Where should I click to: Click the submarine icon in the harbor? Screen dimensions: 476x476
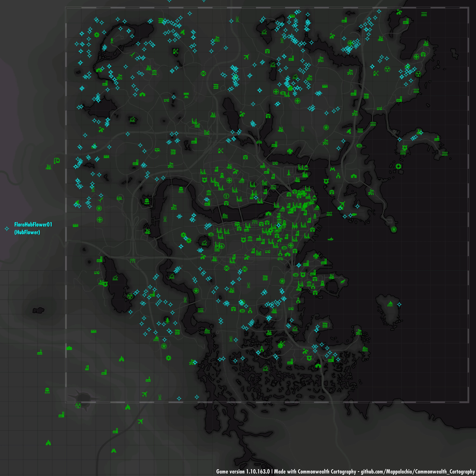[x=330, y=239]
